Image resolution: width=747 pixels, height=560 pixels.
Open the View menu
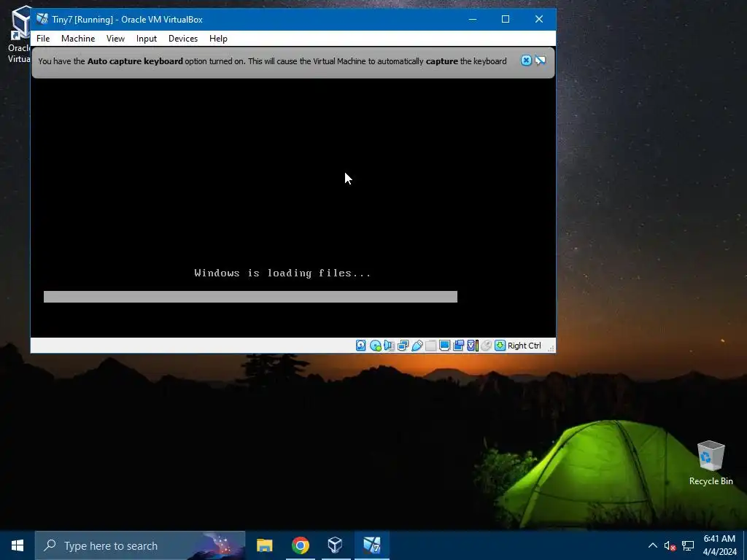pyautogui.click(x=115, y=39)
